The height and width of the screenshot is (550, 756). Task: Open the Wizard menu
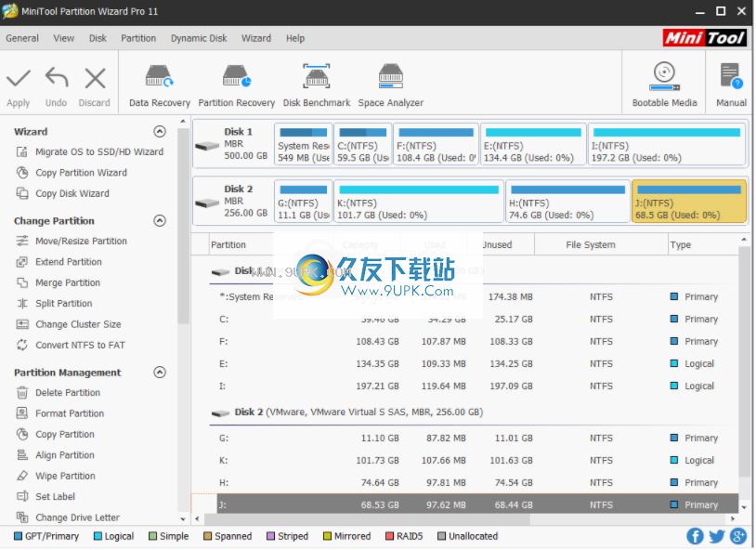coord(256,39)
